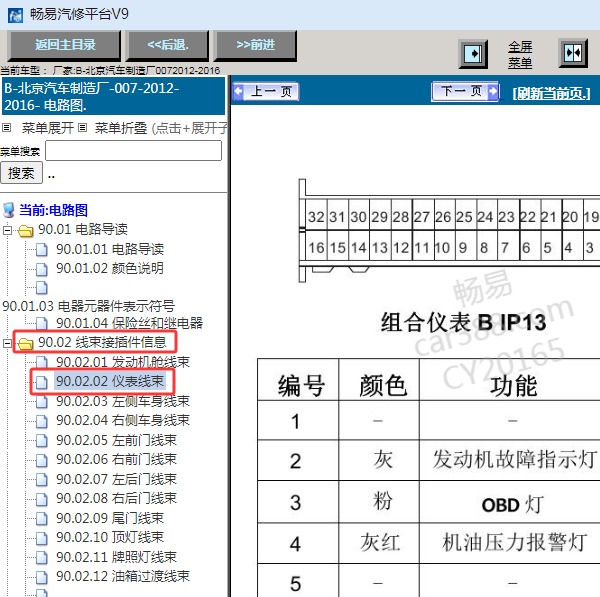Open 90.02.09 尾门线束
The height and width of the screenshot is (597, 600).
[110, 518]
